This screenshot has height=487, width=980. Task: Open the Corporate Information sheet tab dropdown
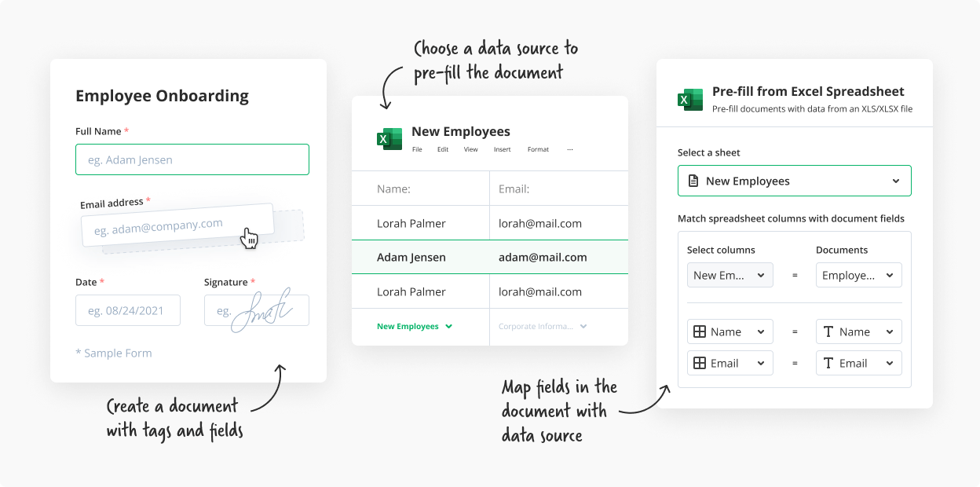coord(582,326)
